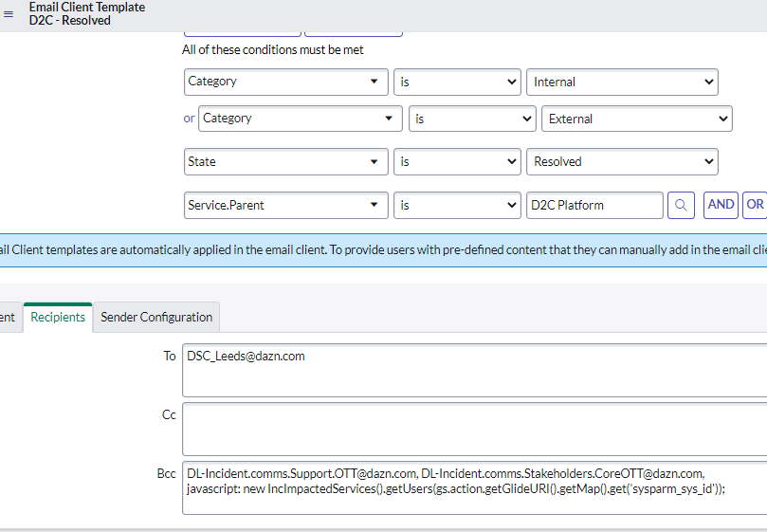The width and height of the screenshot is (767, 532).
Task: Open the operator dropdown in the External row
Action: [472, 119]
